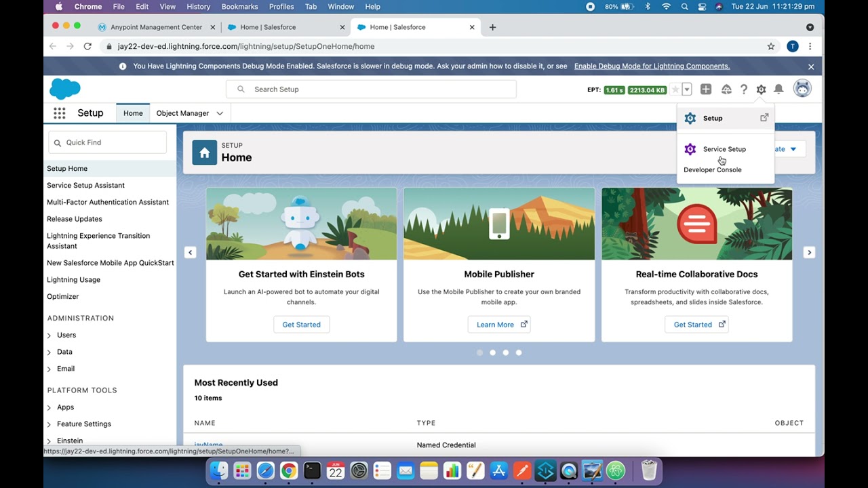Select the third carousel page dot

click(x=506, y=352)
